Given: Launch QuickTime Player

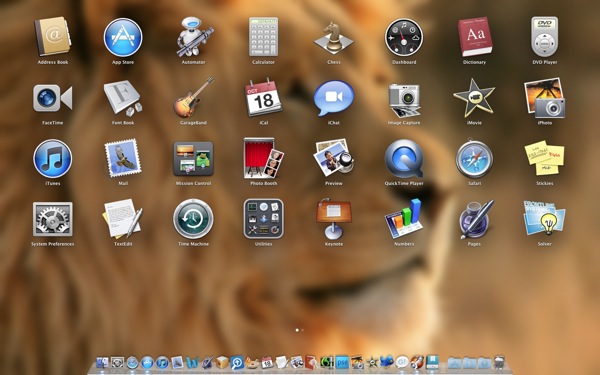Looking at the screenshot, I should pos(404,159).
